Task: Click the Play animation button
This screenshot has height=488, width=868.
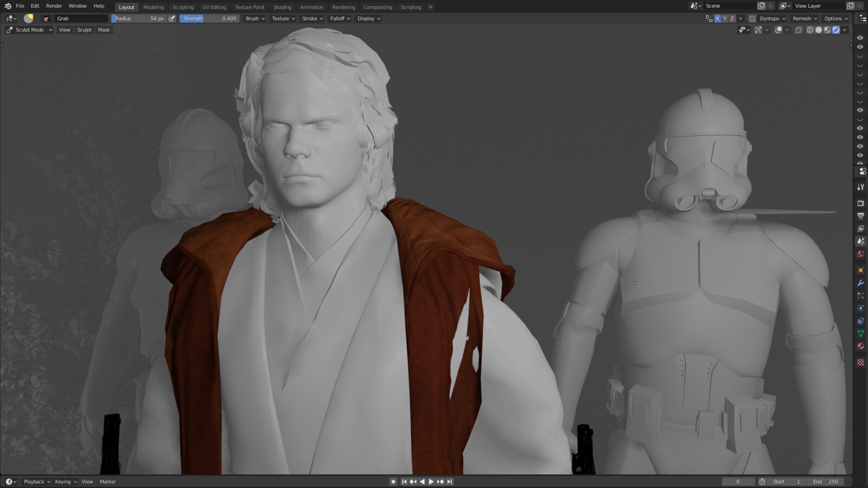Action: pos(431,481)
